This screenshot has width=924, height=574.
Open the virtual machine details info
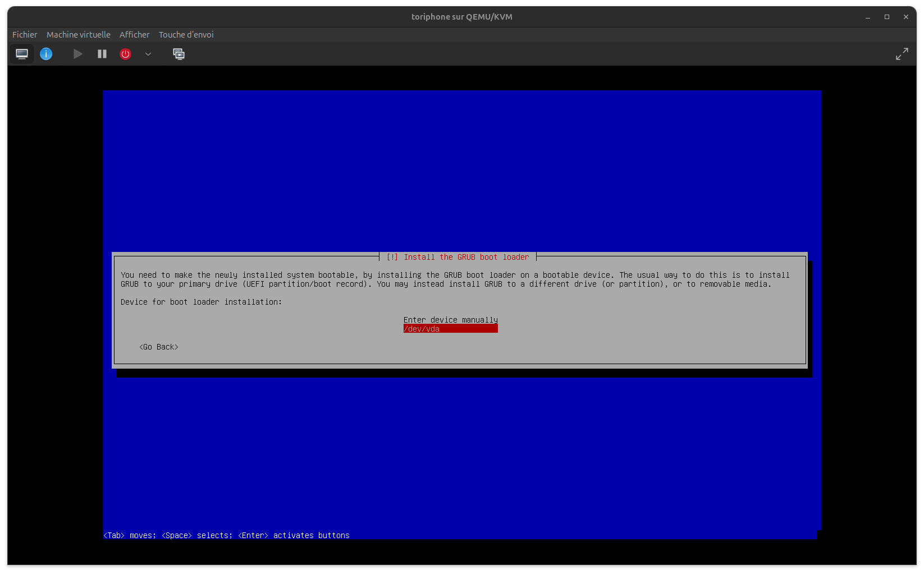46,54
